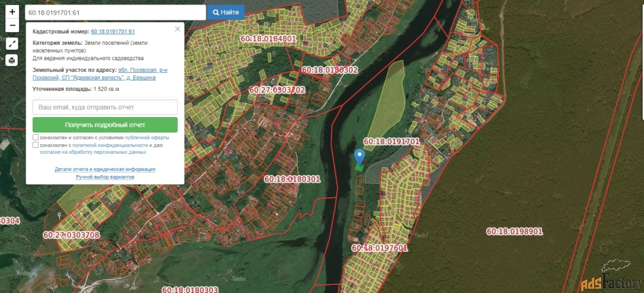Viewport: 644px width, 293px height.
Task: Toggle fullscreen map view
Action: (12, 44)
